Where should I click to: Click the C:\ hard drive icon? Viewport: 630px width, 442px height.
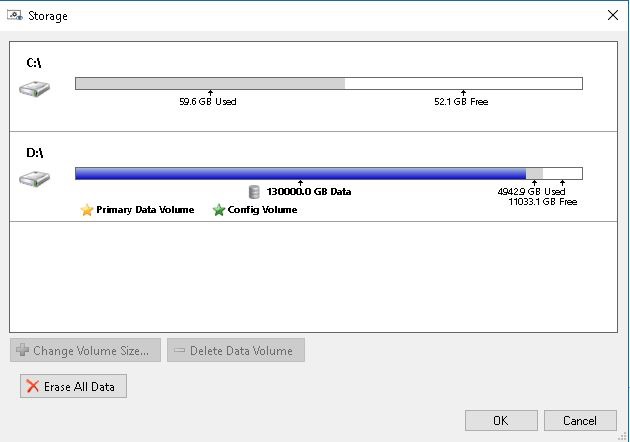pyautogui.click(x=34, y=89)
